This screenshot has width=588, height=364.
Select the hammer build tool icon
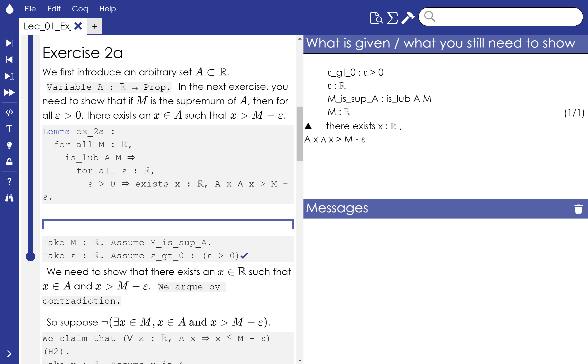coord(408,16)
